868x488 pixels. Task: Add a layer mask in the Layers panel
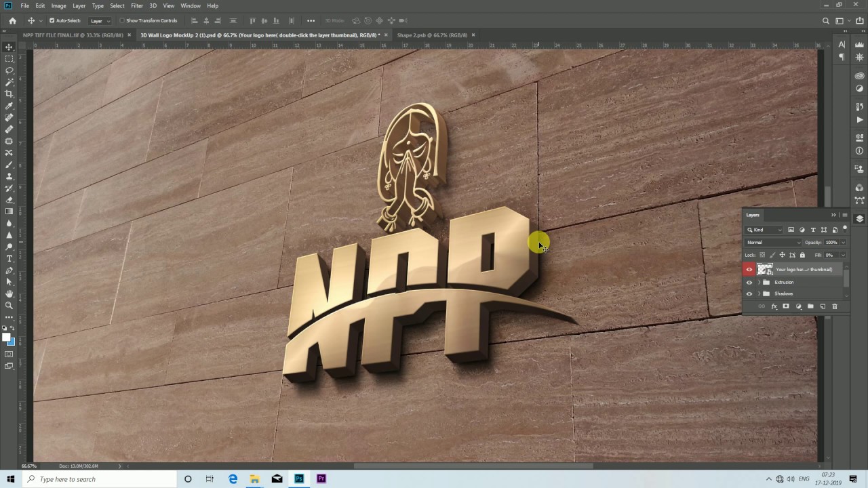click(786, 306)
